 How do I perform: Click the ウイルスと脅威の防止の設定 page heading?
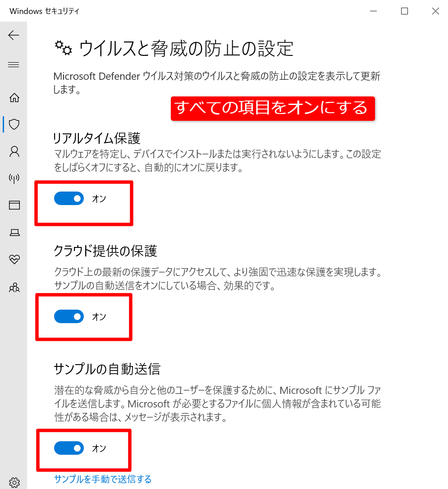pyautogui.click(x=186, y=49)
